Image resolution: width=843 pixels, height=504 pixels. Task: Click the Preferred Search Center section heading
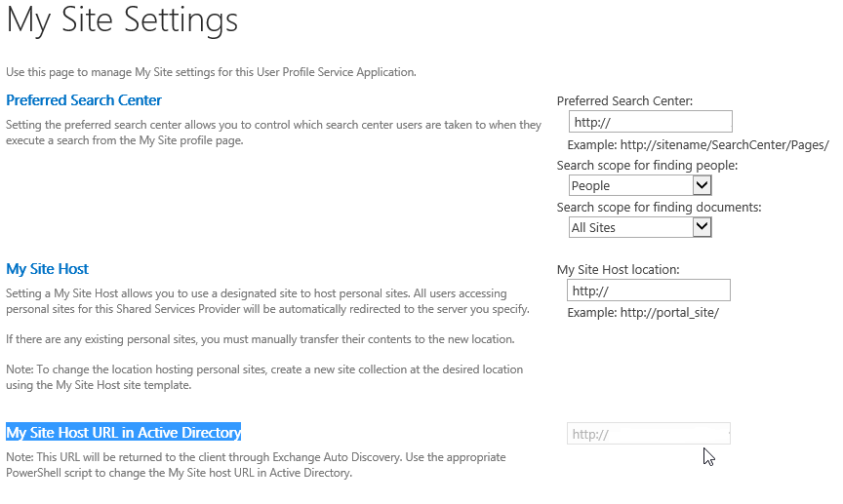click(x=84, y=100)
